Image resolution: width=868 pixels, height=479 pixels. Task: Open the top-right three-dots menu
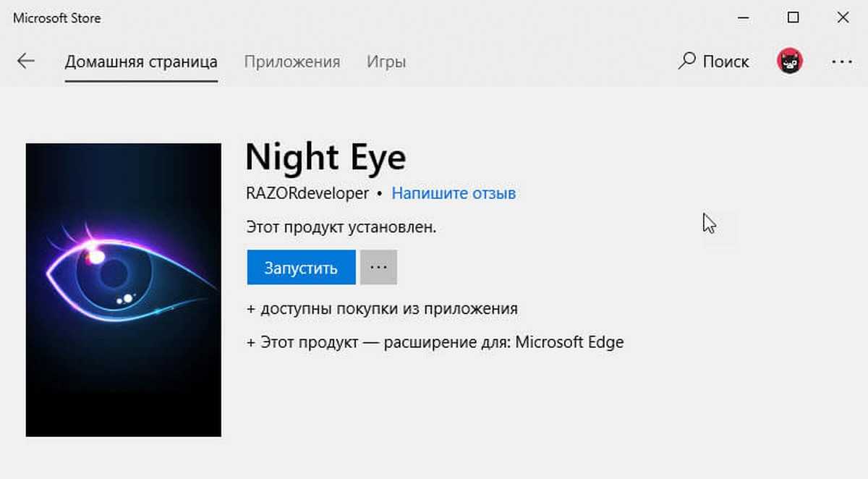point(842,62)
